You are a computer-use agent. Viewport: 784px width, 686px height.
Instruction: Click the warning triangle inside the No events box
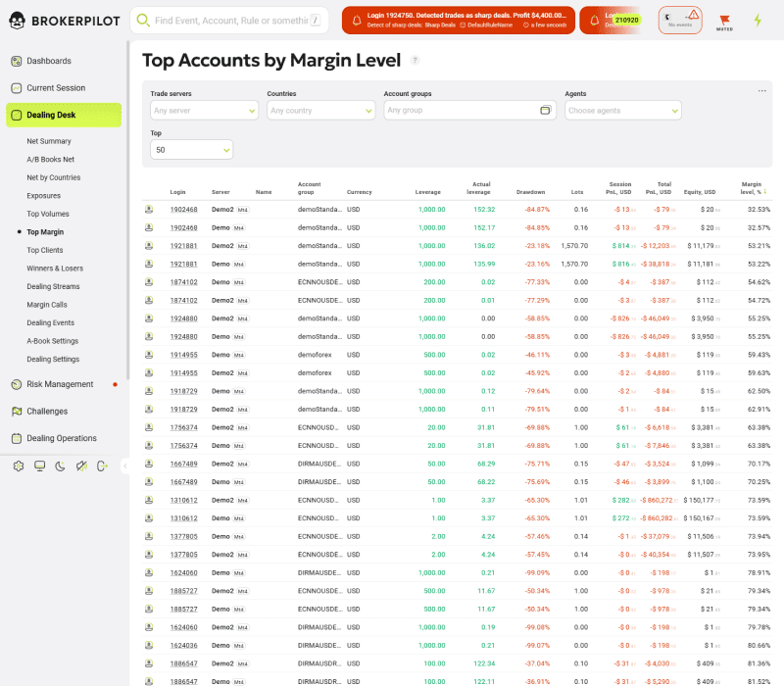tap(693, 15)
